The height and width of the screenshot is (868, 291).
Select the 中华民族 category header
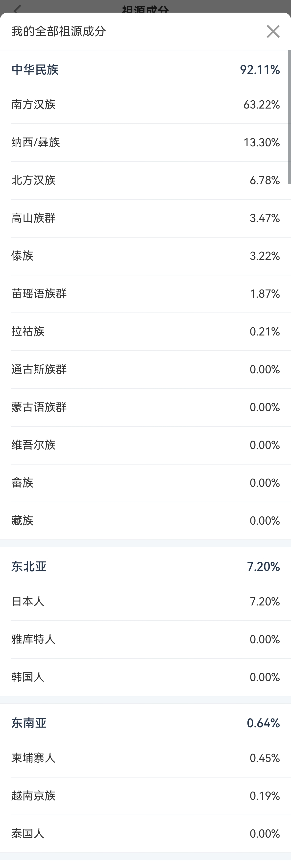coord(145,69)
